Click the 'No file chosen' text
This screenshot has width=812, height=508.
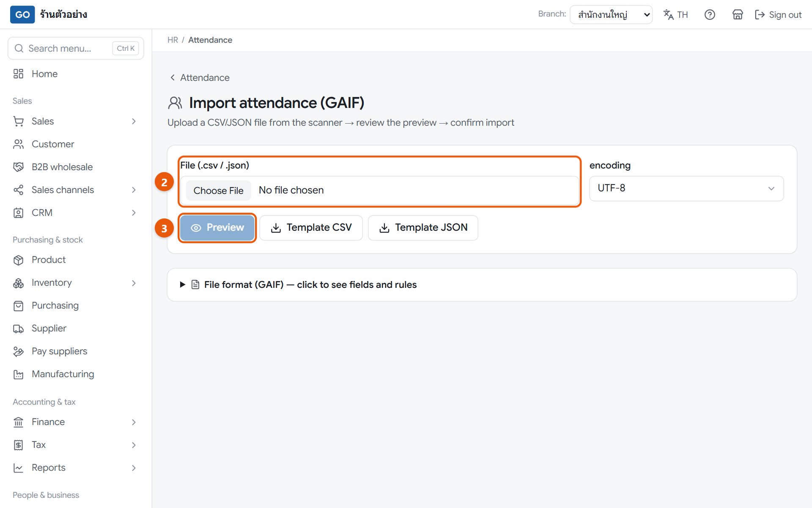[x=291, y=190]
